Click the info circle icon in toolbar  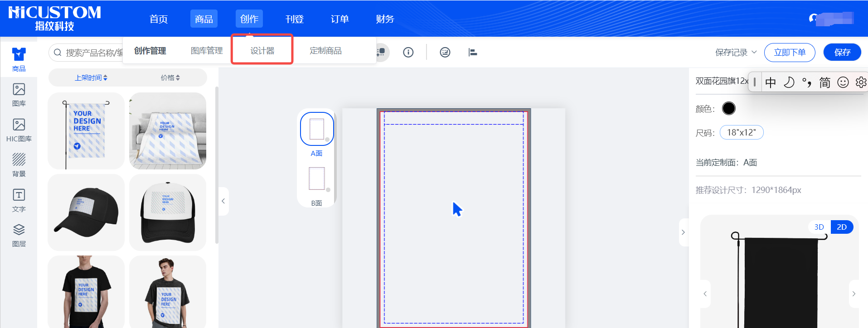(408, 52)
